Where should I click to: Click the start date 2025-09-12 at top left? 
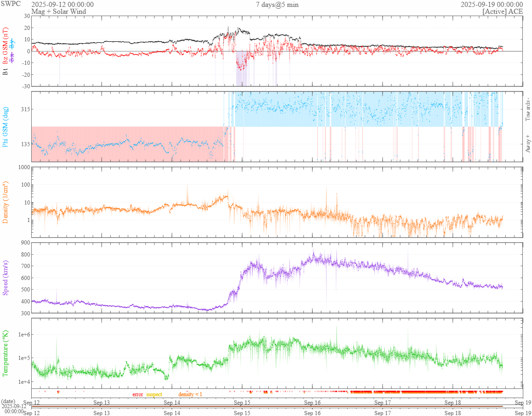(x=62, y=5)
